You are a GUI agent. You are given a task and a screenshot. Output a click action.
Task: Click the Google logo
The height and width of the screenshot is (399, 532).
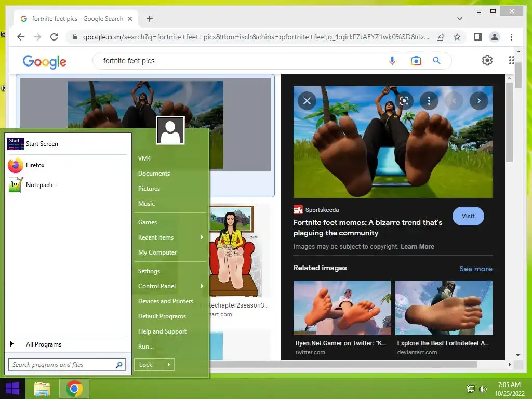tap(45, 62)
